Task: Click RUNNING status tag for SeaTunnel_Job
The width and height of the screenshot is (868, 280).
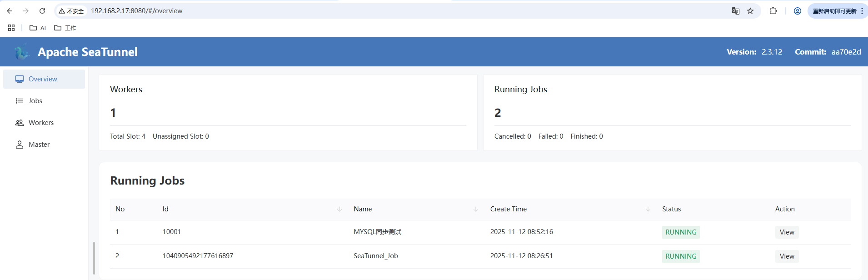Action: pyautogui.click(x=681, y=256)
